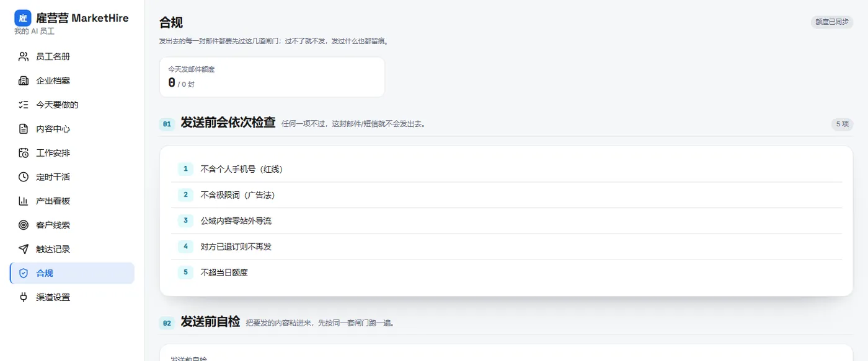Open 今天要做的 menu item
This screenshot has width=868, height=361.
[72, 105]
